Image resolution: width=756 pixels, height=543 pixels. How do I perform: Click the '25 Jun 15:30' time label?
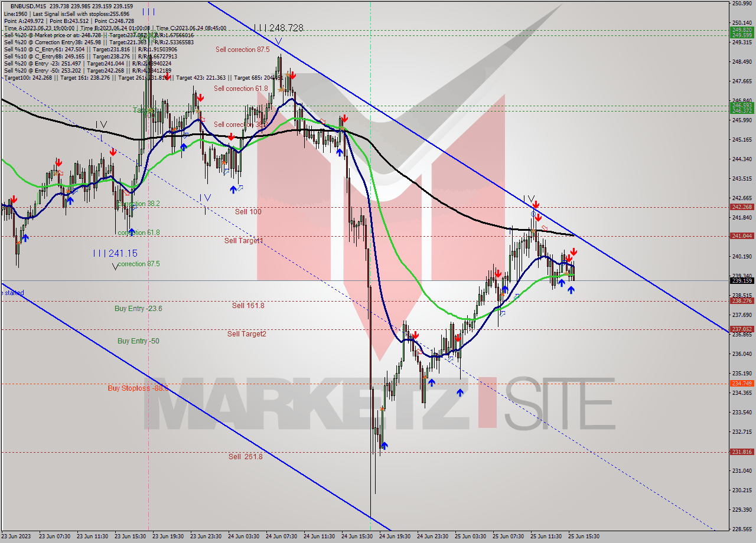[584, 537]
